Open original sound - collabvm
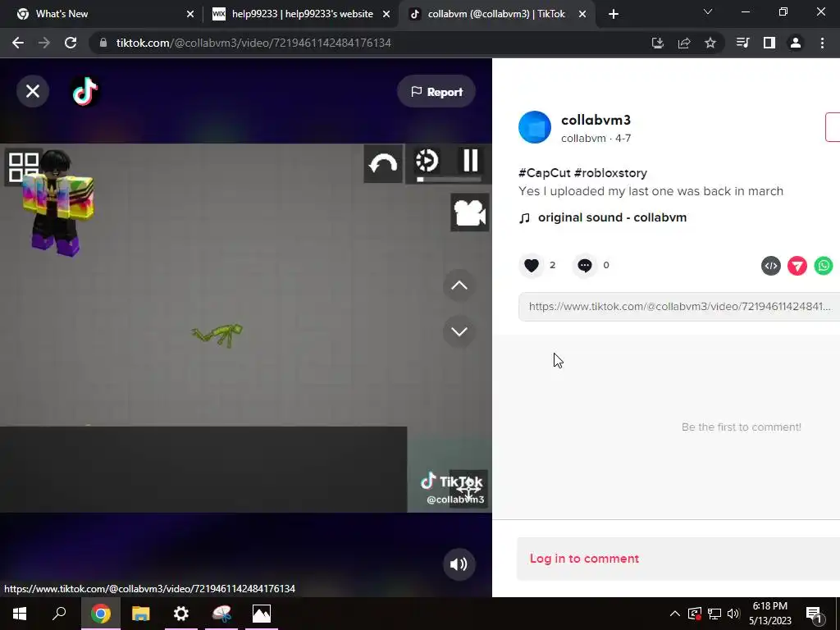 tap(612, 217)
